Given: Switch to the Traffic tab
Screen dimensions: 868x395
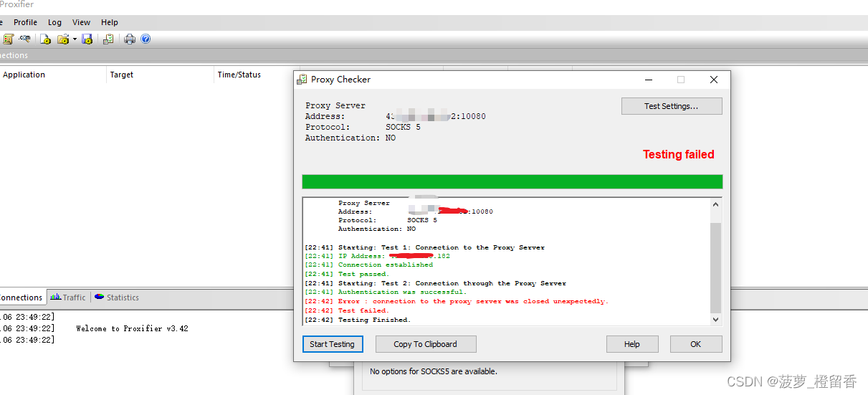Looking at the screenshot, I should click(68, 298).
